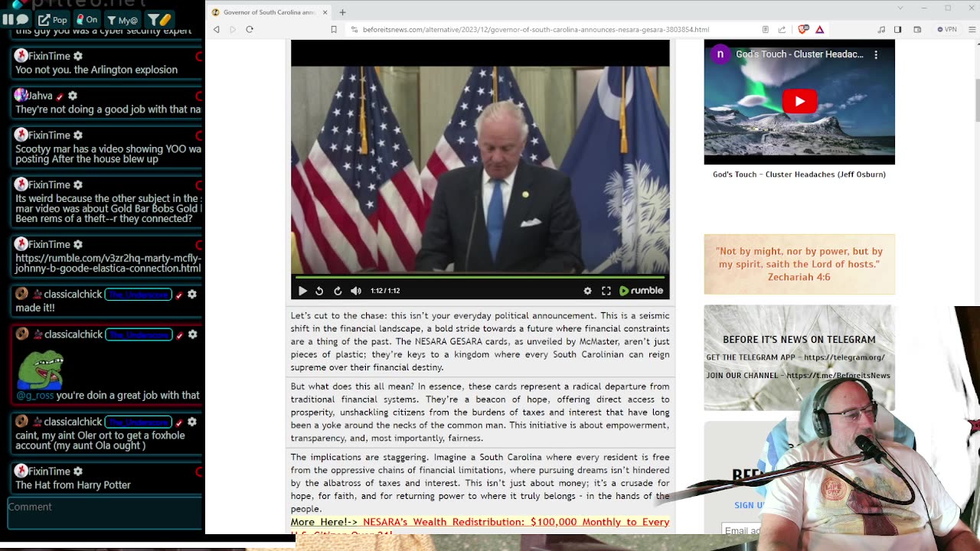Open the rumble logo link in player

[641, 291]
